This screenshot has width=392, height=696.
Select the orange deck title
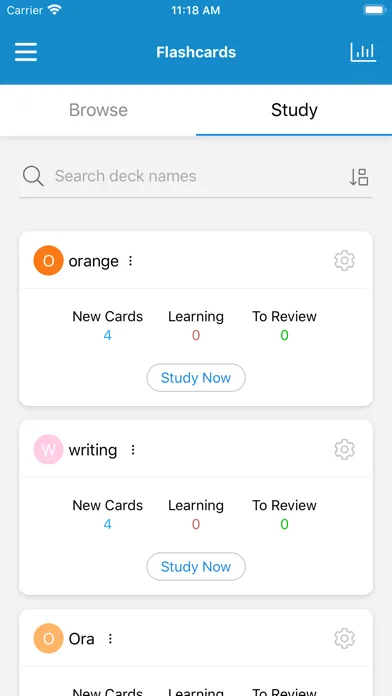coord(94,261)
